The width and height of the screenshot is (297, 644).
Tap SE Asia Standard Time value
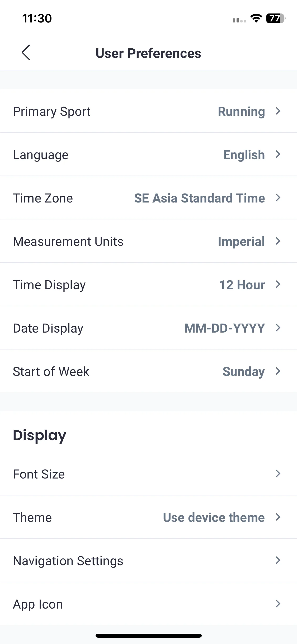[199, 198]
